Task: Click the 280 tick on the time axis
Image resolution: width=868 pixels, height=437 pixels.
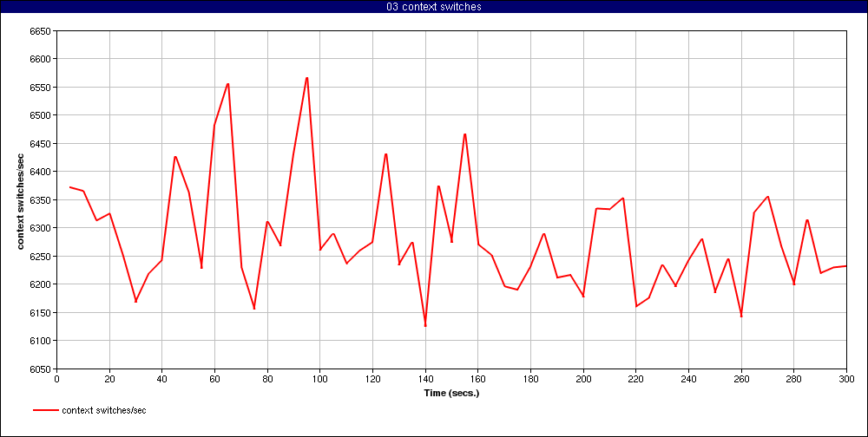Action: (x=794, y=379)
